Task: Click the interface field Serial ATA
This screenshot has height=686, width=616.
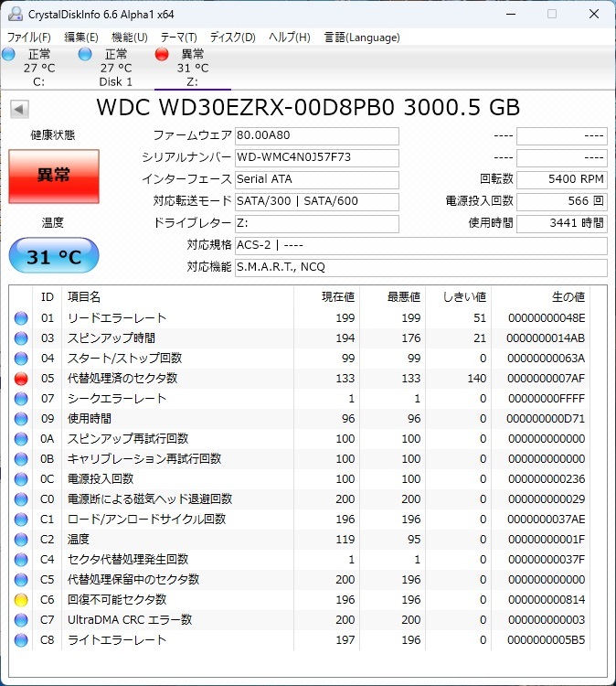Action: [316, 179]
